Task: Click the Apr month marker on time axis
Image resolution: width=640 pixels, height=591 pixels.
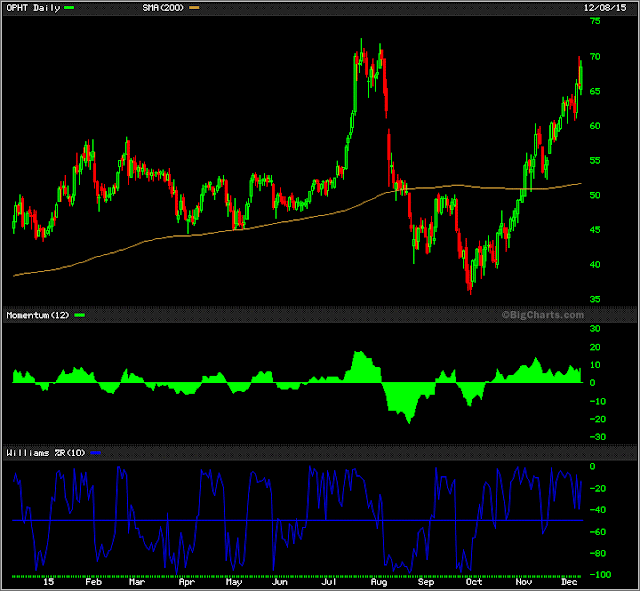Action: [x=187, y=582]
